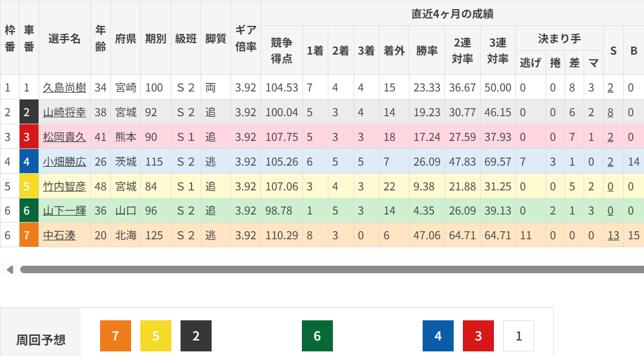Select green 6 badge in 周回予想 row
This screenshot has width=644, height=356.
click(317, 336)
